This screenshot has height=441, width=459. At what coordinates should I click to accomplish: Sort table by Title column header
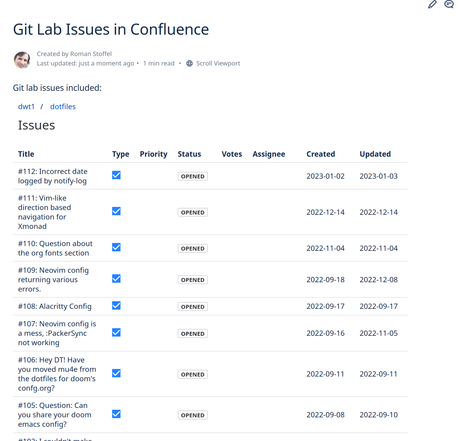(x=26, y=154)
